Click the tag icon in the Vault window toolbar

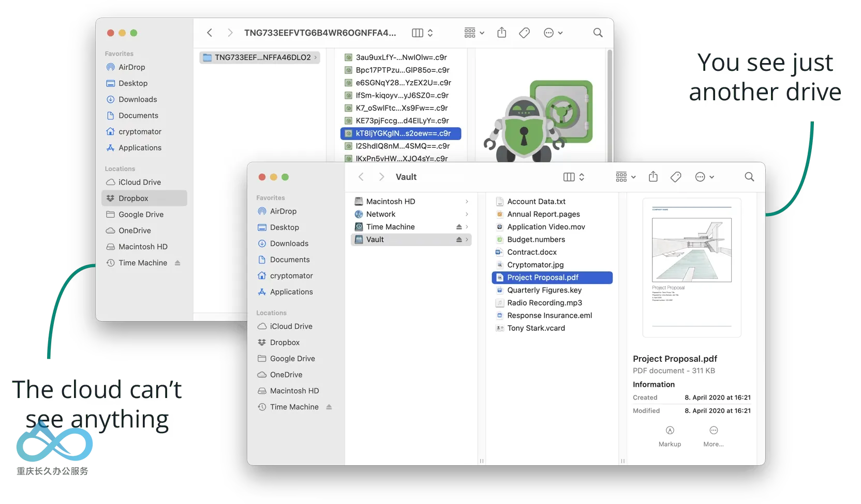[x=676, y=177]
